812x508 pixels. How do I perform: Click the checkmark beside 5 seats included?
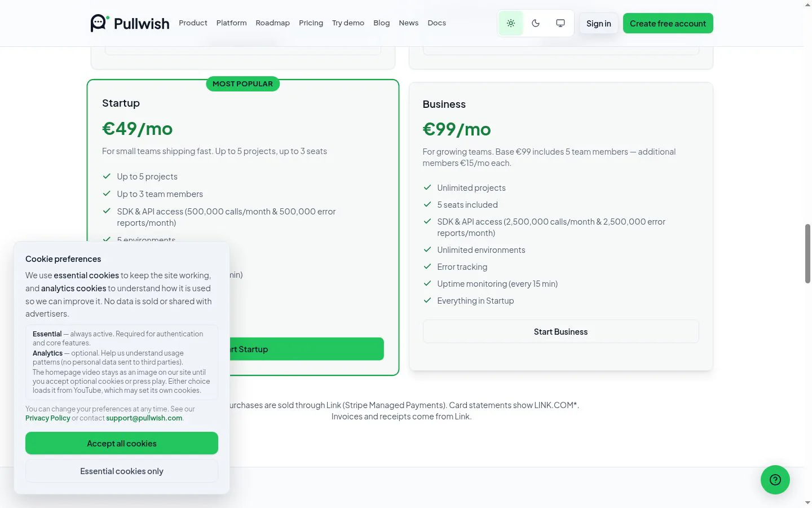(x=427, y=204)
